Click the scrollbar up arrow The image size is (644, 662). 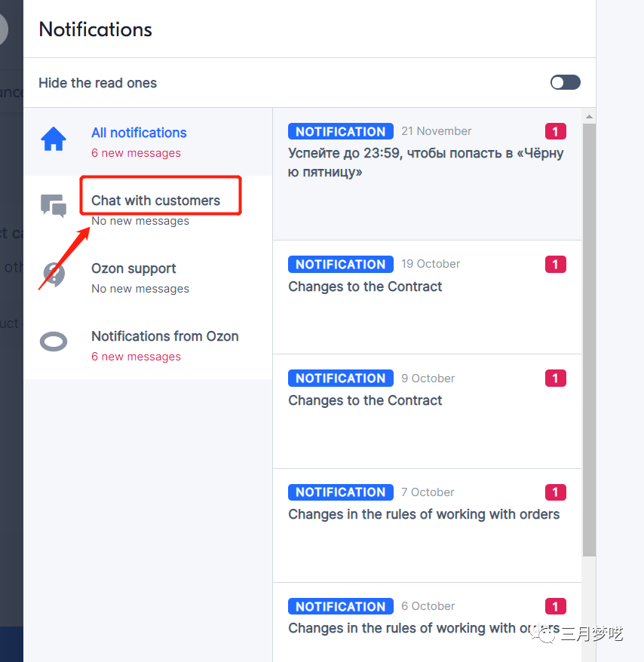pos(589,116)
